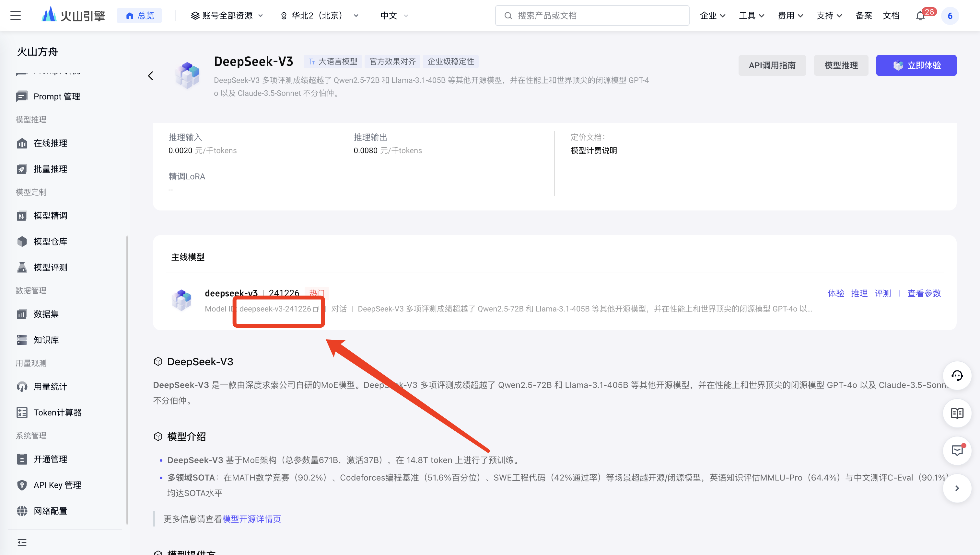Open the documentation book icon
The image size is (980, 555).
coord(957,413)
